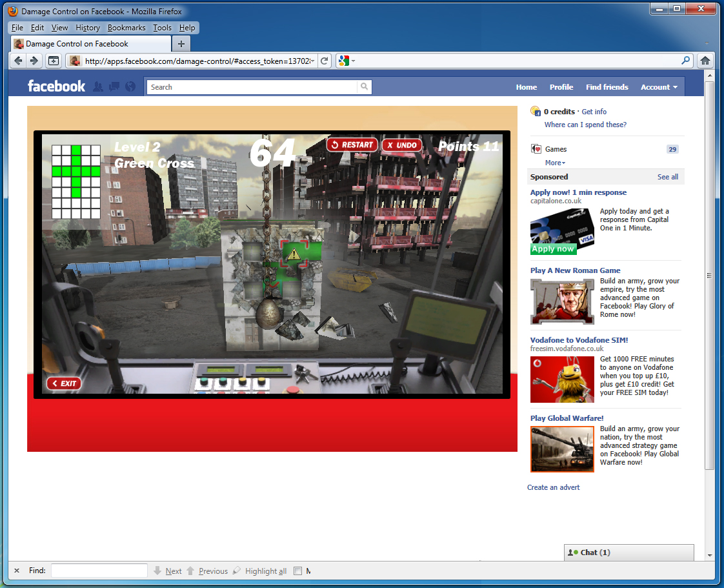The width and height of the screenshot is (724, 588).
Task: Open a new tab with the plus button
Action: 181,44
